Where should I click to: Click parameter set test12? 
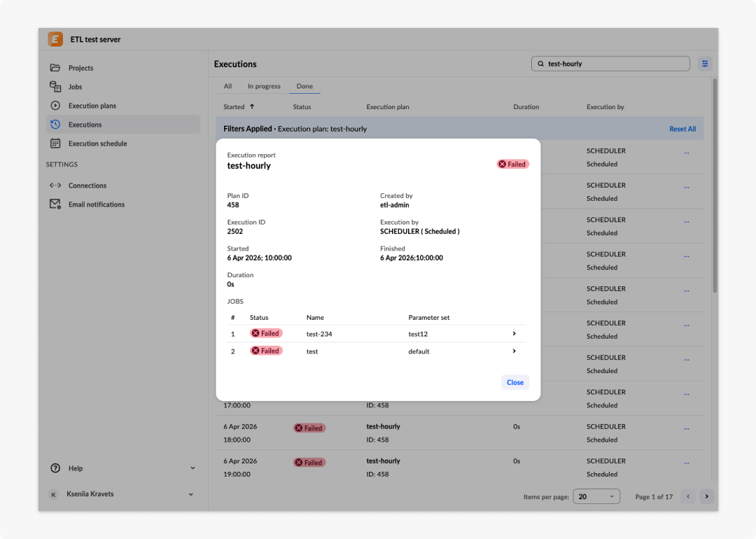tap(418, 334)
